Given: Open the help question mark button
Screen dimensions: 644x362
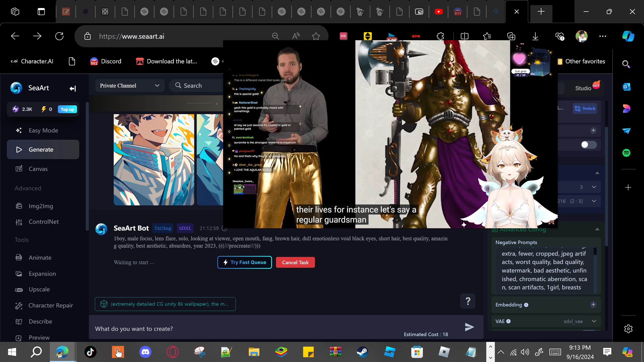Looking at the screenshot, I should pyautogui.click(x=468, y=301).
